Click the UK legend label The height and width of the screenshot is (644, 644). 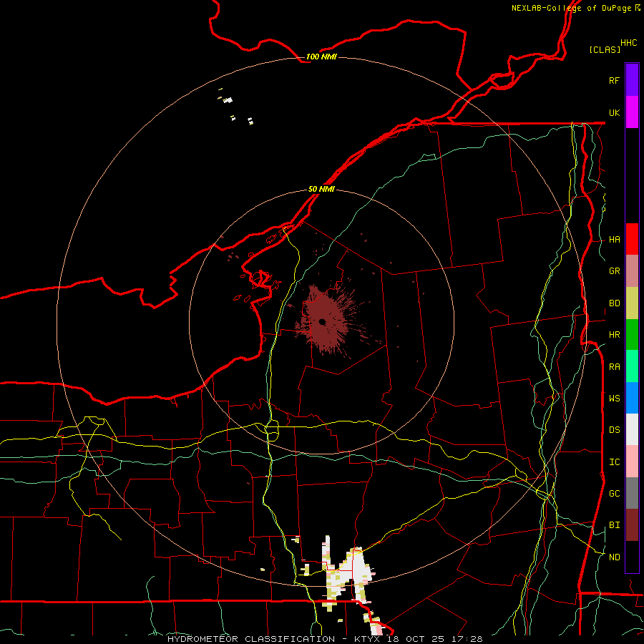pos(615,112)
